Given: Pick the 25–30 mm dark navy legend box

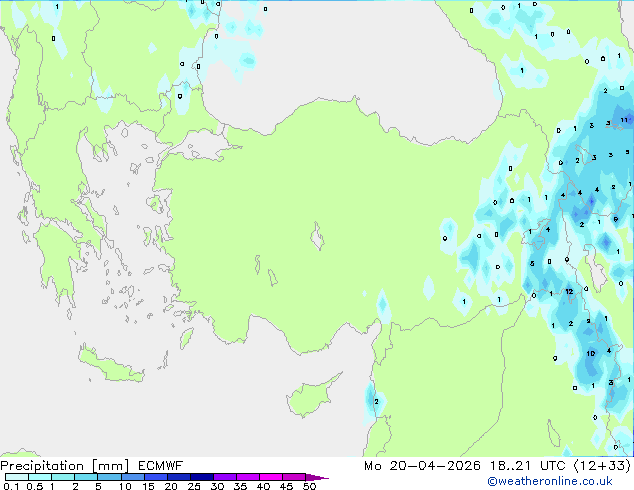Looking at the screenshot, I should coord(202,477).
